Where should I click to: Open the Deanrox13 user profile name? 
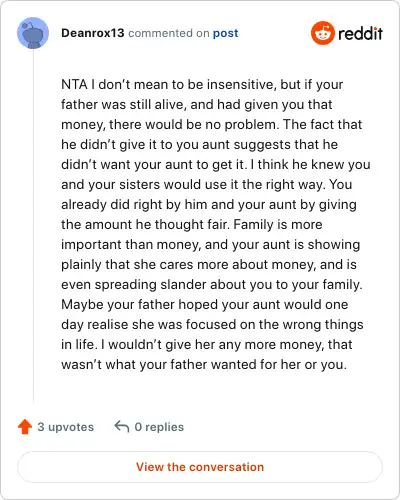coord(93,33)
